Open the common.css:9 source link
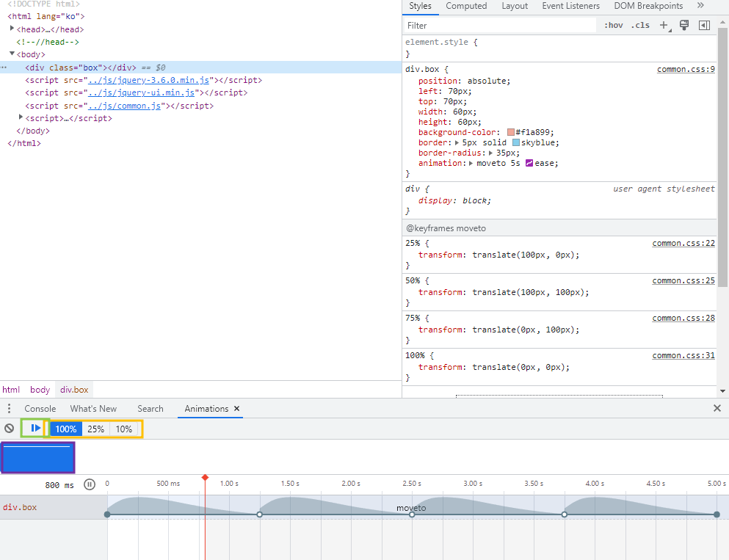 click(686, 69)
